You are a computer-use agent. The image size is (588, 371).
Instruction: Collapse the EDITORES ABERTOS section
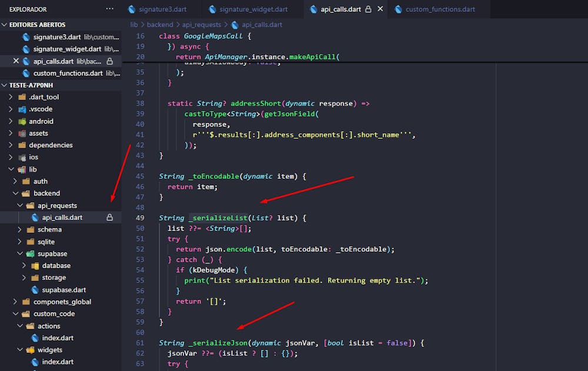point(5,25)
